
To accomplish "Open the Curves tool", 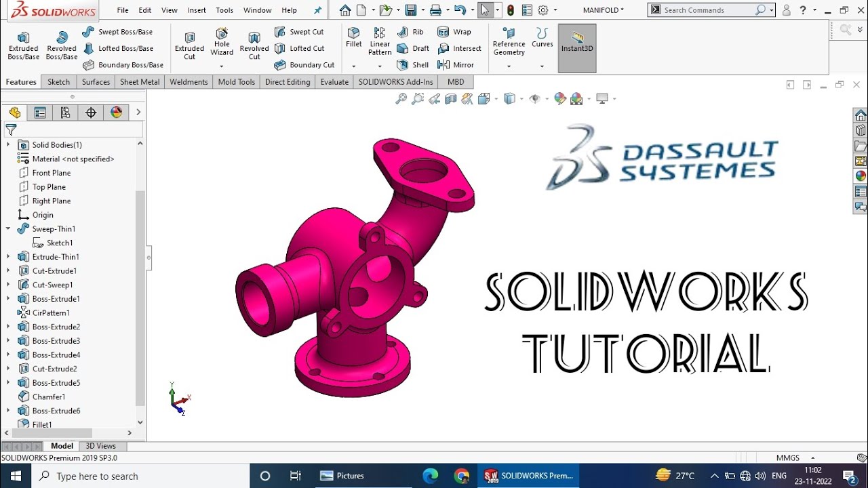I will 542,38.
